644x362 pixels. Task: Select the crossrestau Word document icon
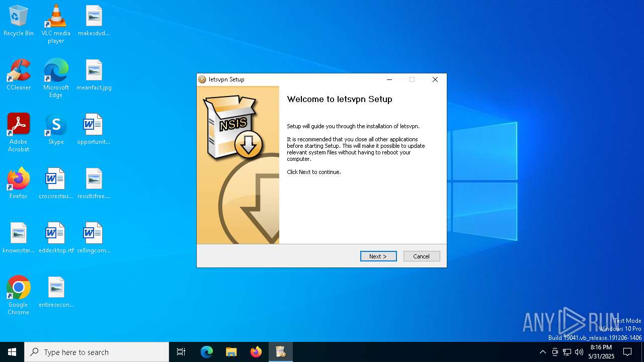click(x=56, y=184)
